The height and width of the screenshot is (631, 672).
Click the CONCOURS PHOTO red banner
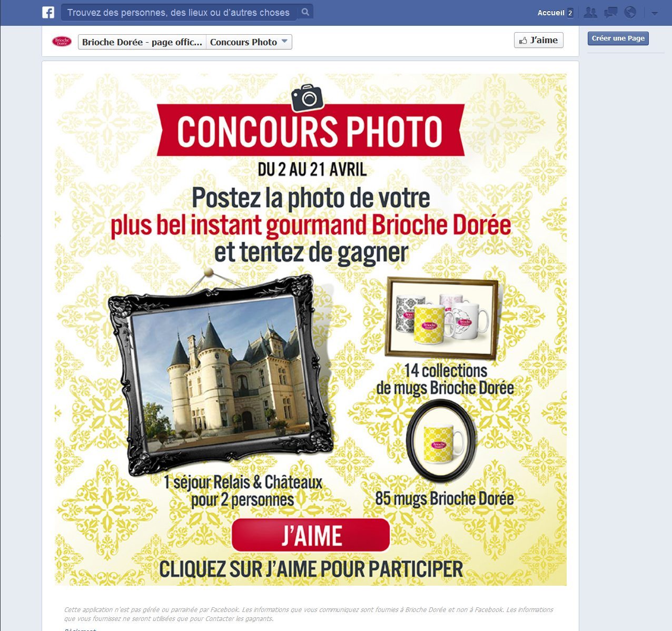311,130
